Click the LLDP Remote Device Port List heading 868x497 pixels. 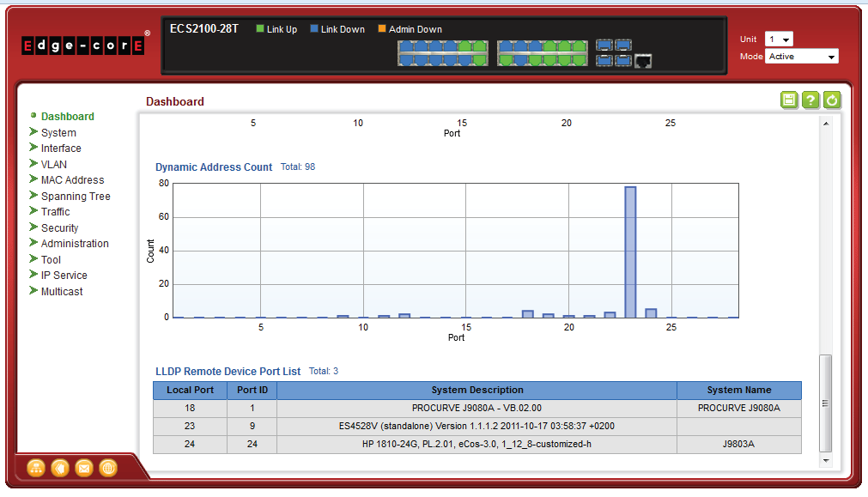(228, 372)
